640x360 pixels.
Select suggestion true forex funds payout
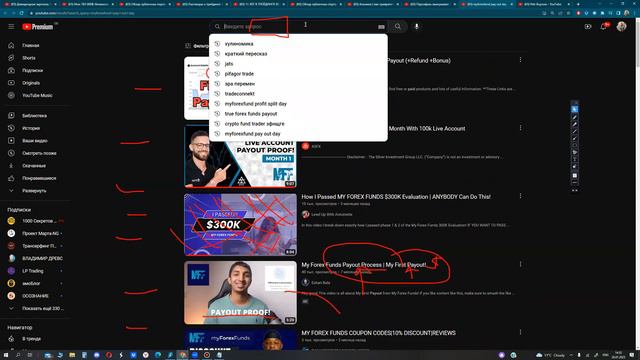[298, 114]
